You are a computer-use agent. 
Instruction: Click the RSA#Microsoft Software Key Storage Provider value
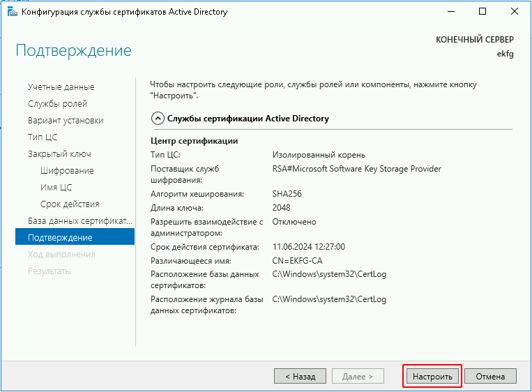coord(356,169)
